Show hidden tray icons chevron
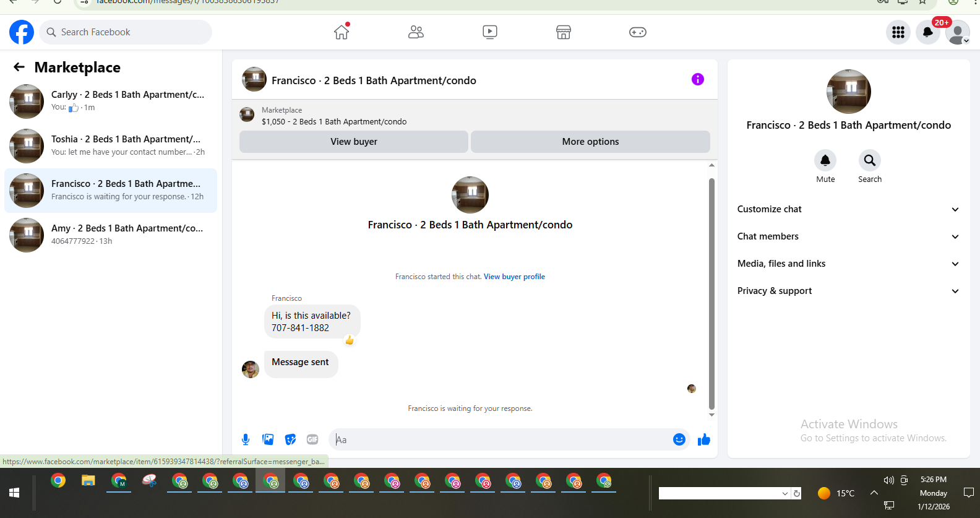 click(874, 493)
